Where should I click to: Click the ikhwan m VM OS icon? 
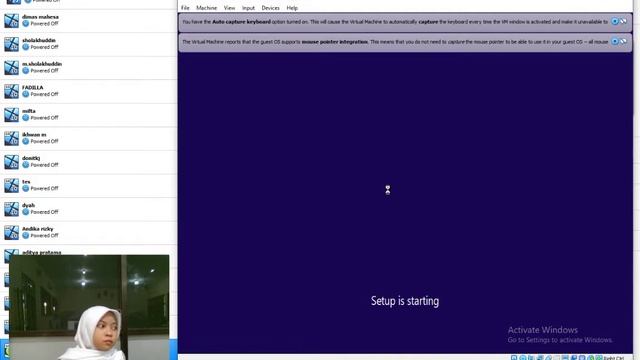coord(11,138)
